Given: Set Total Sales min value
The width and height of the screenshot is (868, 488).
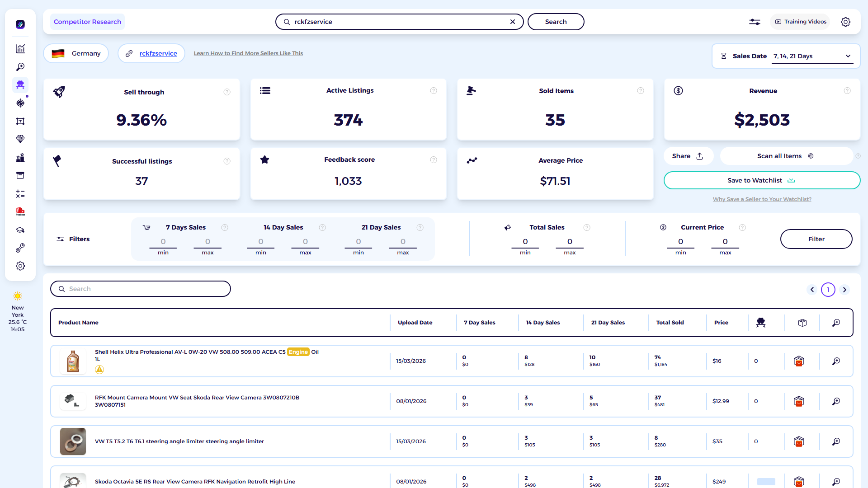Looking at the screenshot, I should click(x=525, y=242).
